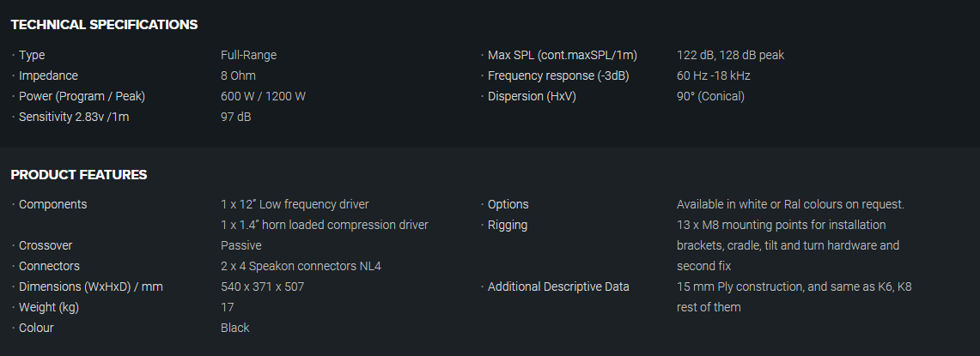Click the 90° (Conical) dispersion value
The image size is (980, 356).
[710, 96]
